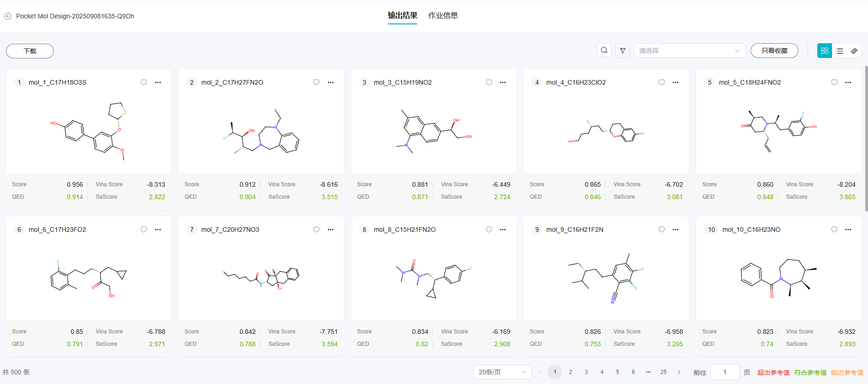Select the job title Pocket Mol Design-202509081635-Q9Dh
Viewport: 868px width, 384px height.
coord(75,16)
